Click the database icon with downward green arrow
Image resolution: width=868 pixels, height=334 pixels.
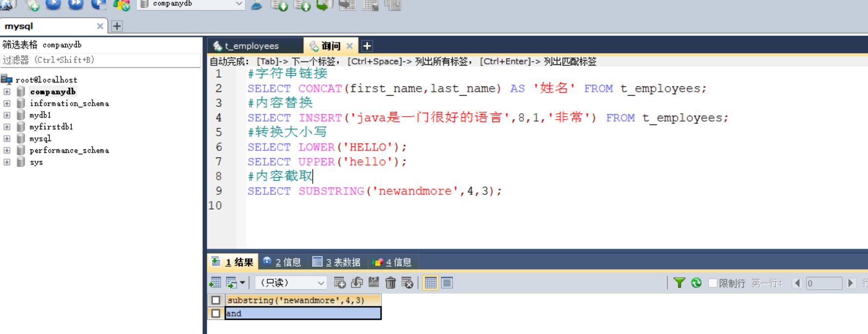point(279,5)
